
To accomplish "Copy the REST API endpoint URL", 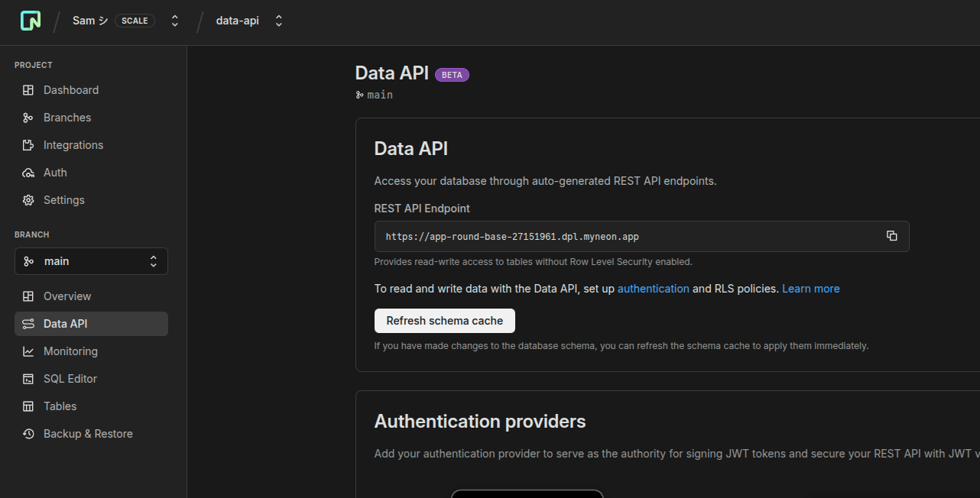I will coord(891,236).
